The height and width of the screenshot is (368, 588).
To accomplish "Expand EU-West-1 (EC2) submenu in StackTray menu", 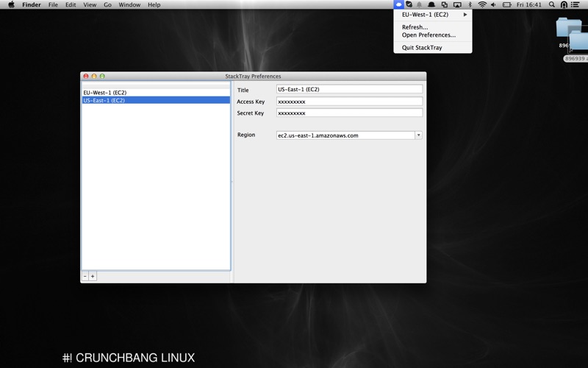I will coord(433,15).
